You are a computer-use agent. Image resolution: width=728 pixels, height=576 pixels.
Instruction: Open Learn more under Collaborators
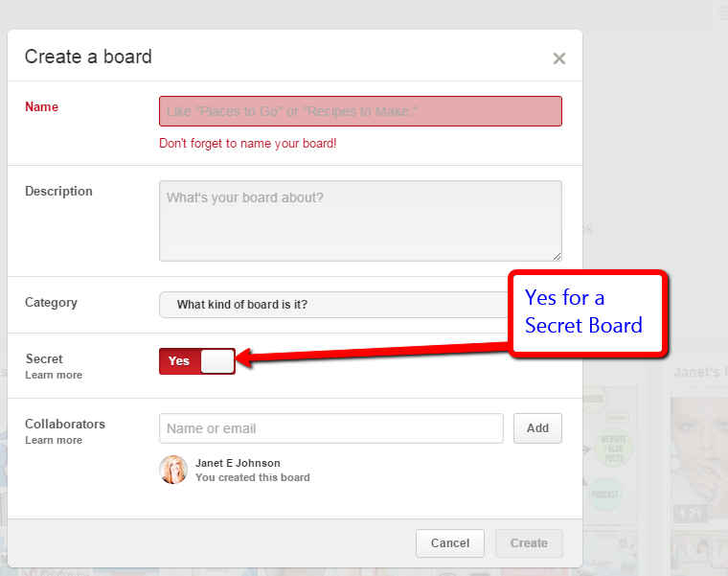pos(54,440)
